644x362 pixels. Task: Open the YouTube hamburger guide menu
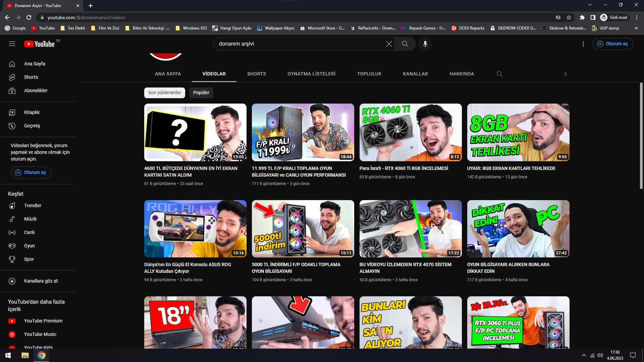tap(12, 44)
